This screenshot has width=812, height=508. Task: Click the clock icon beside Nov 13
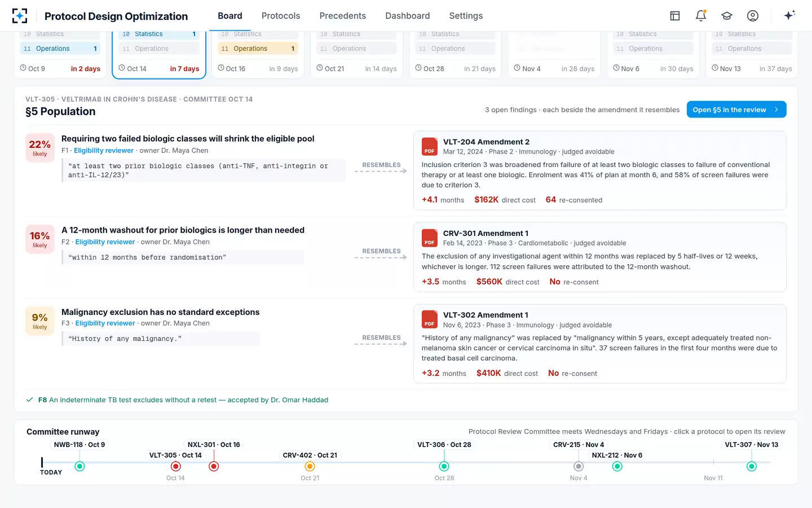pos(715,68)
